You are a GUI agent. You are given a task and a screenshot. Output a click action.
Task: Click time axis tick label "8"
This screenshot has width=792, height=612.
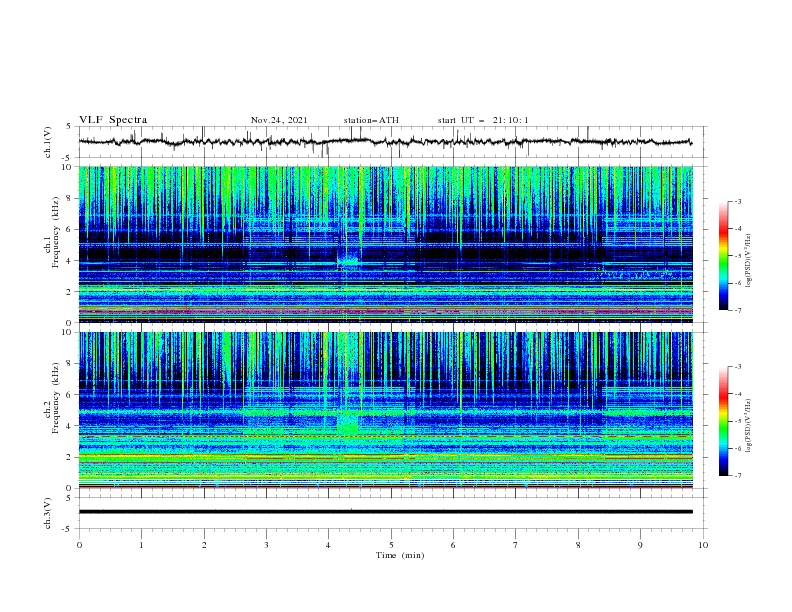(x=578, y=545)
